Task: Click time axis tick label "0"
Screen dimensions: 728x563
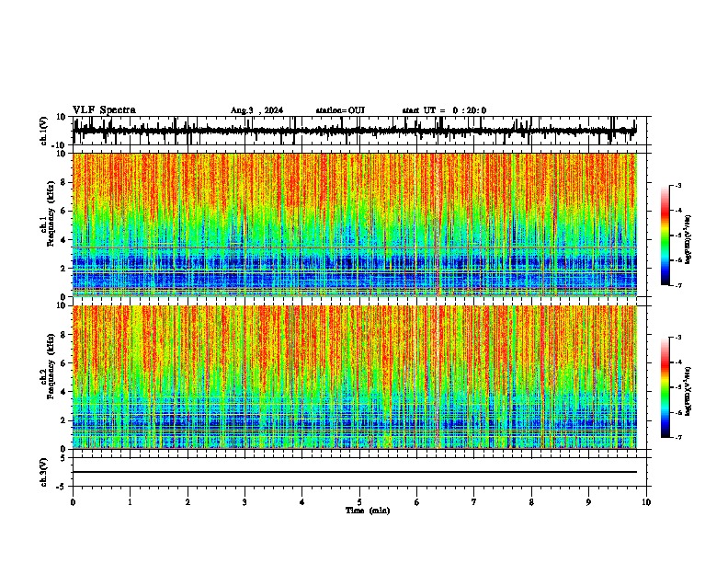Action: coord(73,502)
